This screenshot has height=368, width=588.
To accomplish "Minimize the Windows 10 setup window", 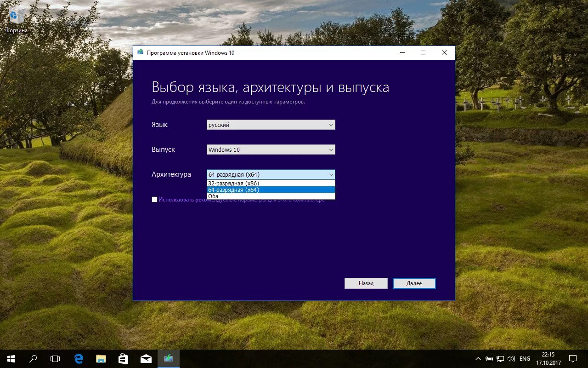I will pyautogui.click(x=402, y=52).
